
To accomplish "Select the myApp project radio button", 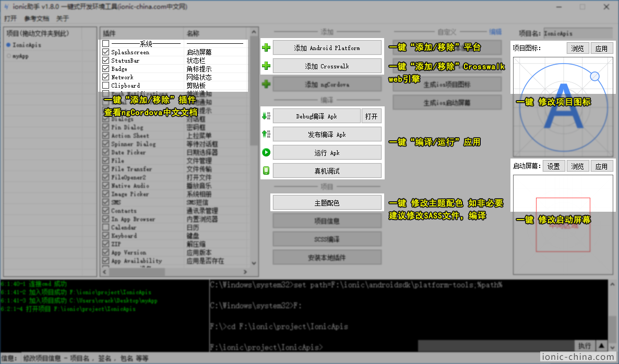I will (x=8, y=56).
